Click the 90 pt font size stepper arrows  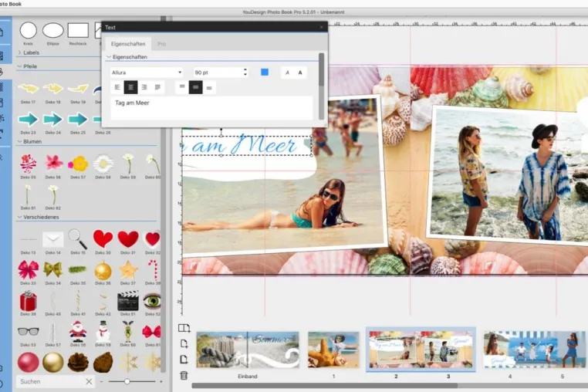coord(245,72)
